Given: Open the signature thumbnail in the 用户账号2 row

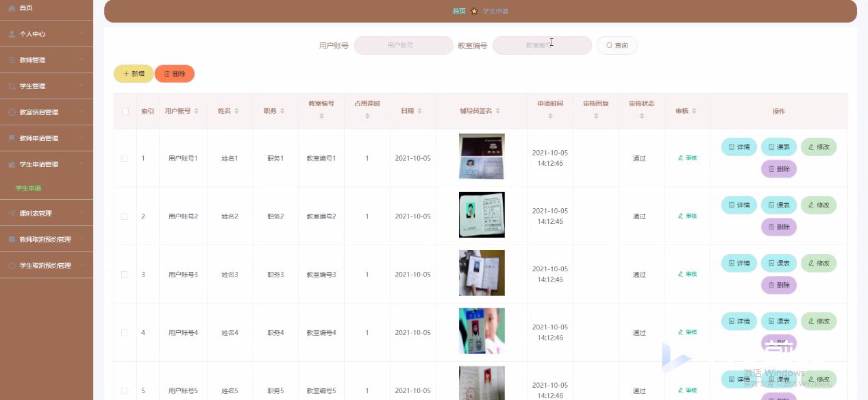Looking at the screenshot, I should 482,214.
